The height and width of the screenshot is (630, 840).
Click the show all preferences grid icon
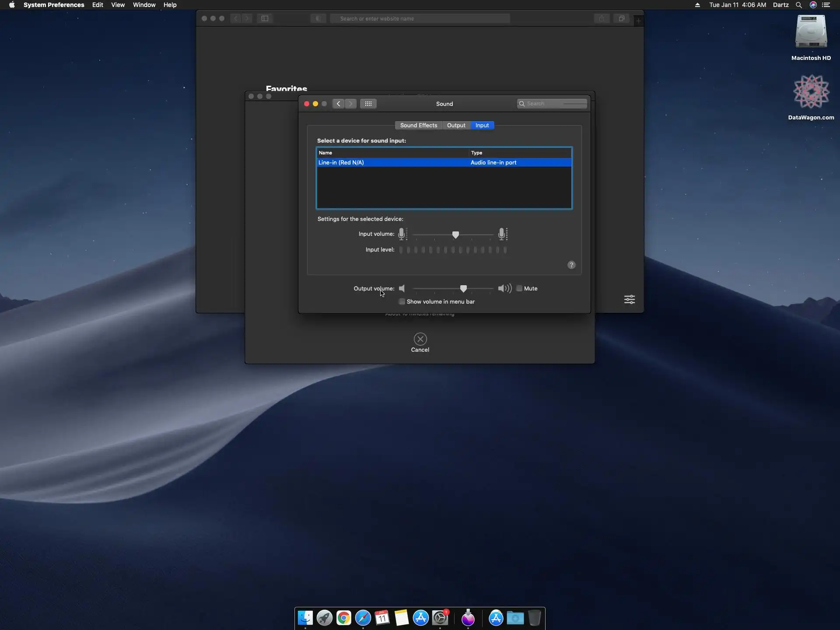click(x=368, y=104)
